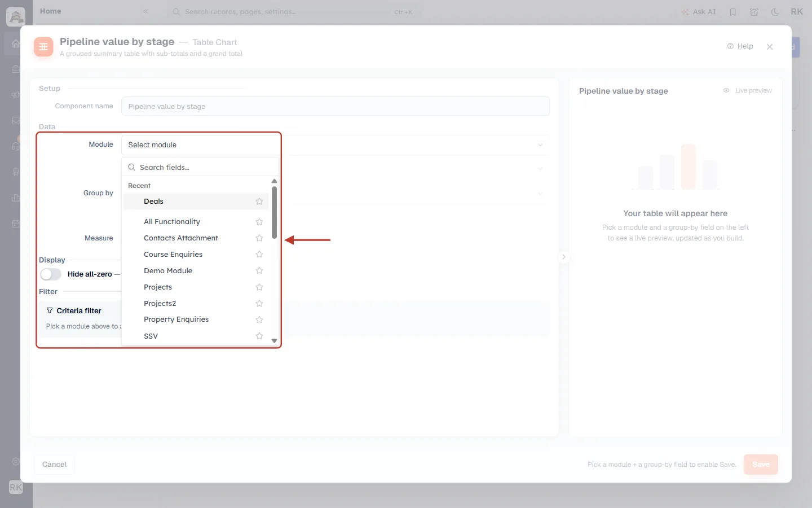Open the reminders clock icon
812x508 pixels.
(x=754, y=12)
